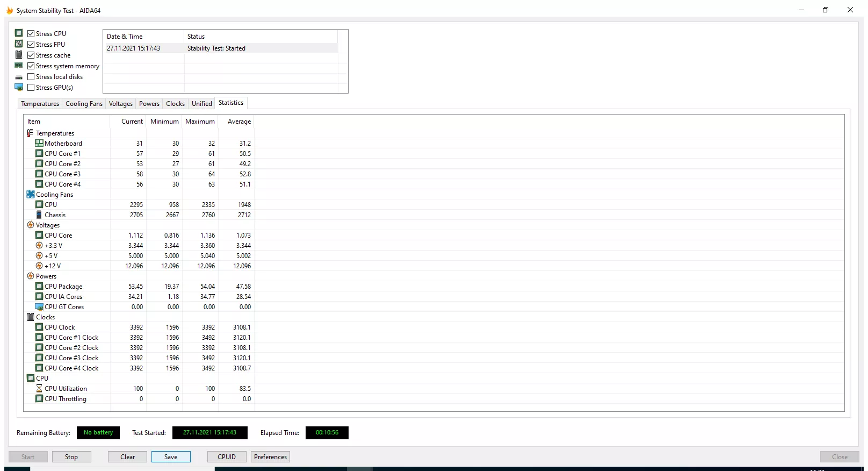The width and height of the screenshot is (868, 471).
Task: Stop the stability test
Action: [x=71, y=457]
